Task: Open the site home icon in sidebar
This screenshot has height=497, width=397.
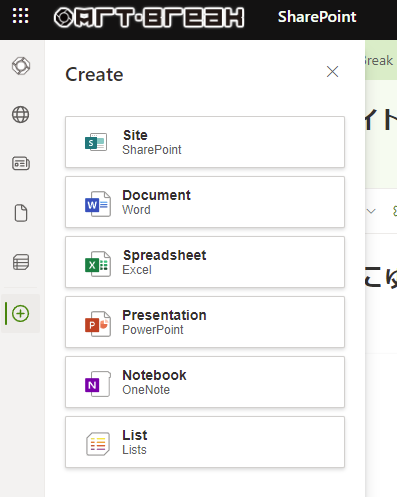Action: 21,66
